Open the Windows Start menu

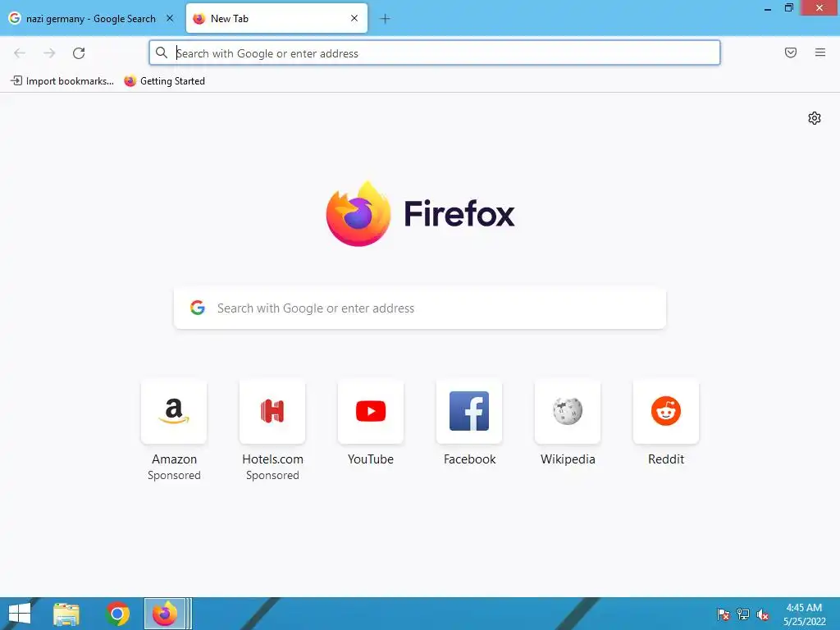click(21, 614)
